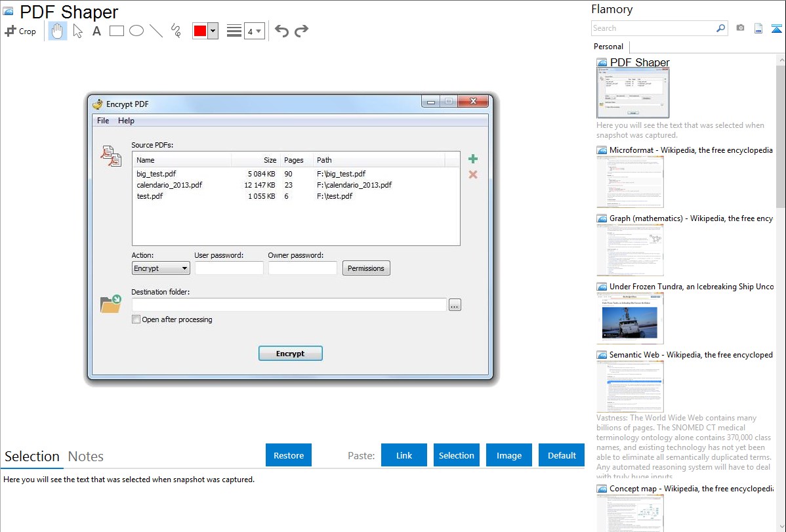Switch to the Notes tab
The width and height of the screenshot is (786, 532).
pyautogui.click(x=86, y=457)
